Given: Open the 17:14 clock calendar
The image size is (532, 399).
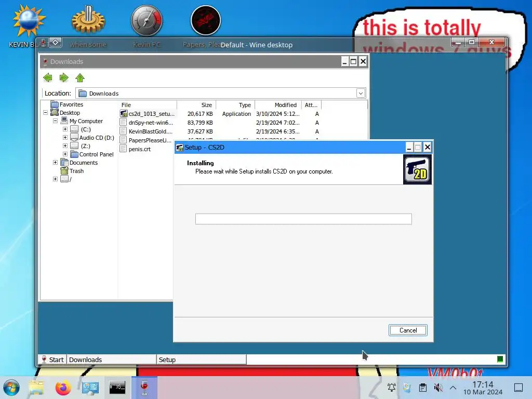Looking at the screenshot, I should point(483,388).
